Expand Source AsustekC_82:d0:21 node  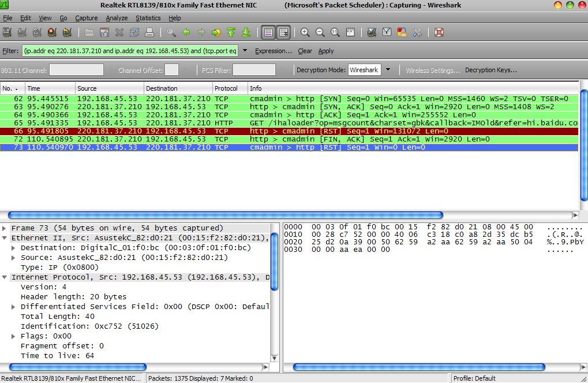click(13, 258)
